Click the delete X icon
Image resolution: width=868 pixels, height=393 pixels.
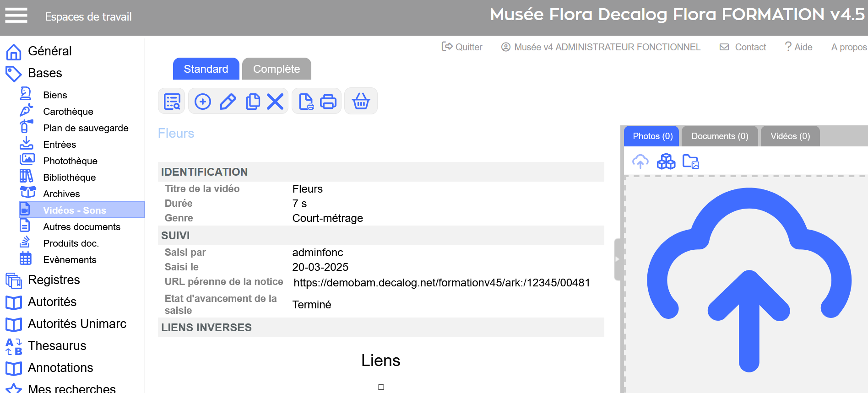(275, 101)
